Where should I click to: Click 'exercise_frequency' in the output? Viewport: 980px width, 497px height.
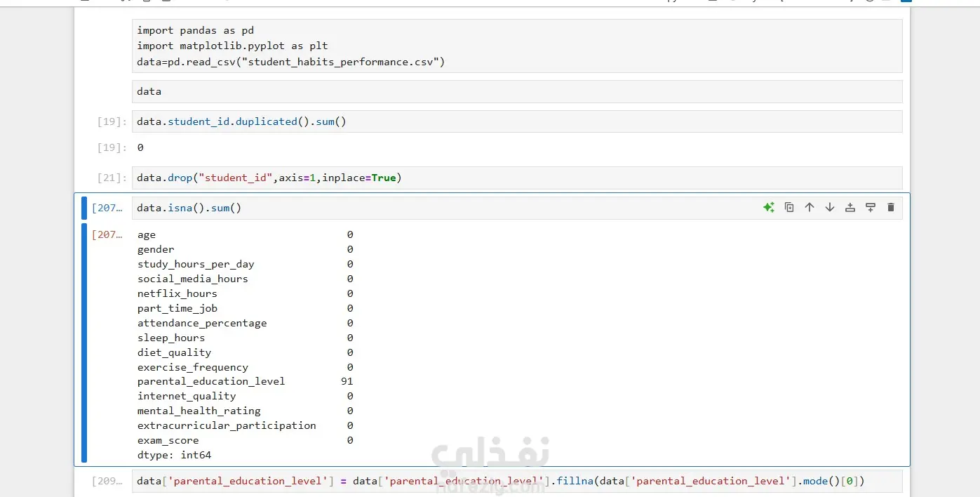tap(193, 367)
